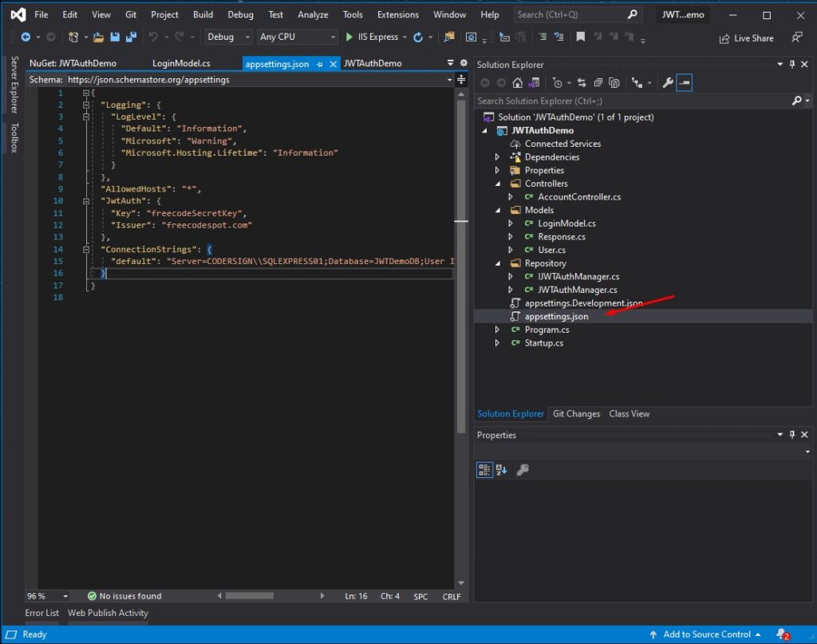Toggle Show All Files in Solution Explorer

click(x=614, y=83)
